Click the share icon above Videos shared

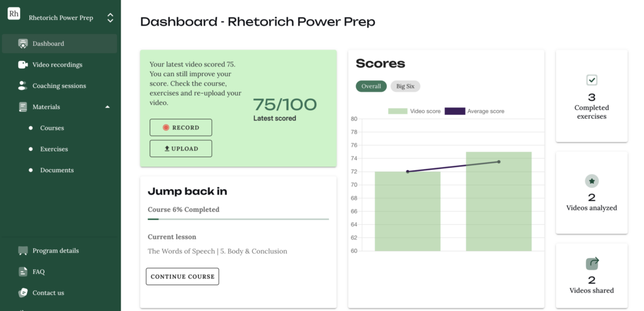click(x=592, y=264)
